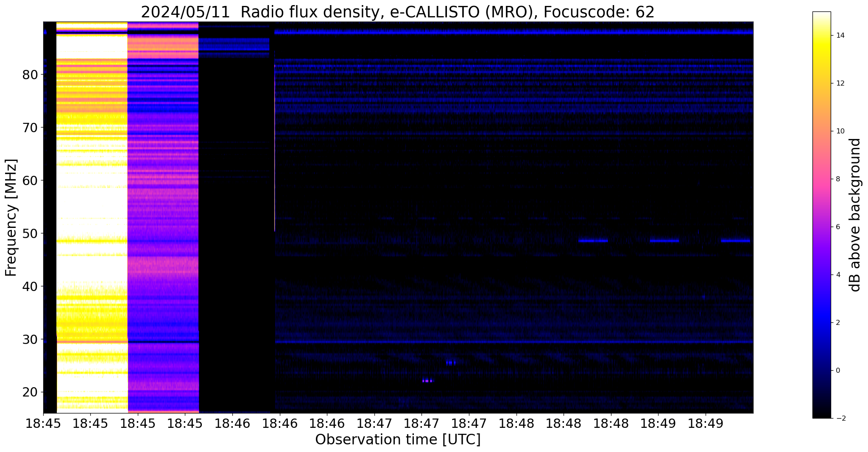Click the colorbar tick labeled 0

click(x=837, y=371)
